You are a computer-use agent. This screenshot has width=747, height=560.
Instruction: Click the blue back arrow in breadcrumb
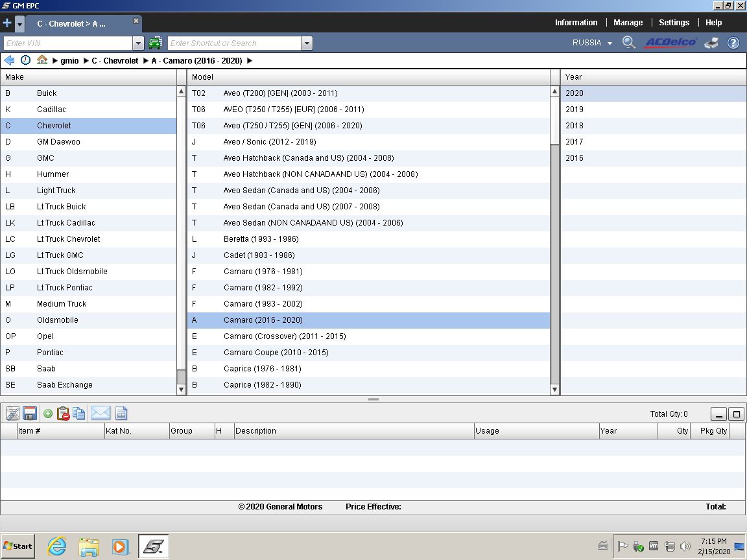point(9,60)
